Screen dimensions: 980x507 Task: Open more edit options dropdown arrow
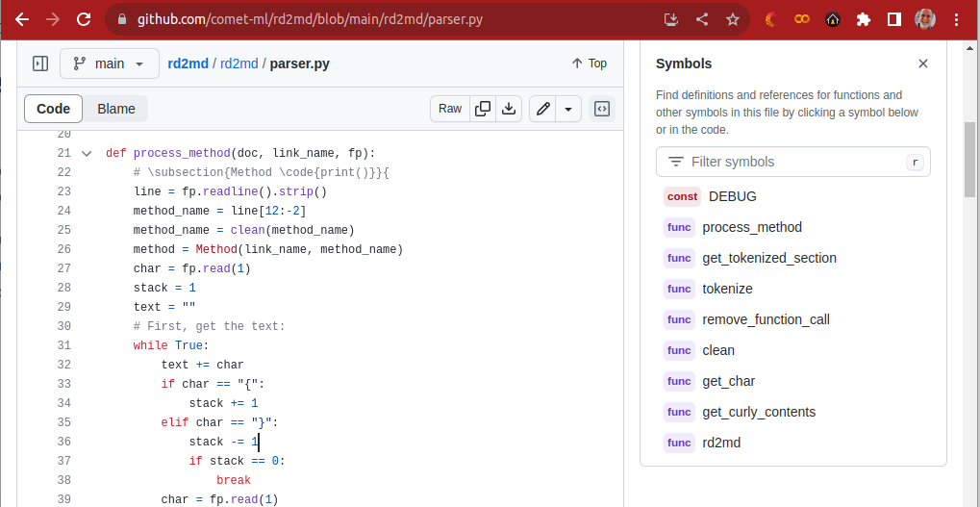[x=568, y=109]
